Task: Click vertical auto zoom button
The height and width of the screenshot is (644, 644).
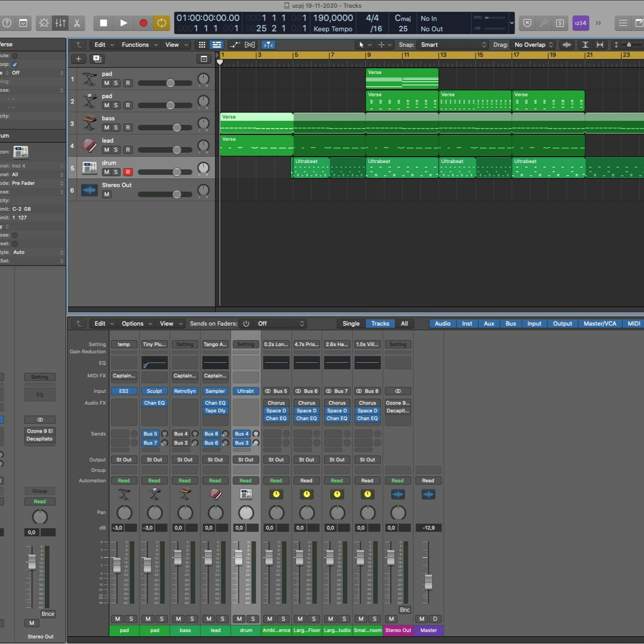Action: click(x=585, y=45)
